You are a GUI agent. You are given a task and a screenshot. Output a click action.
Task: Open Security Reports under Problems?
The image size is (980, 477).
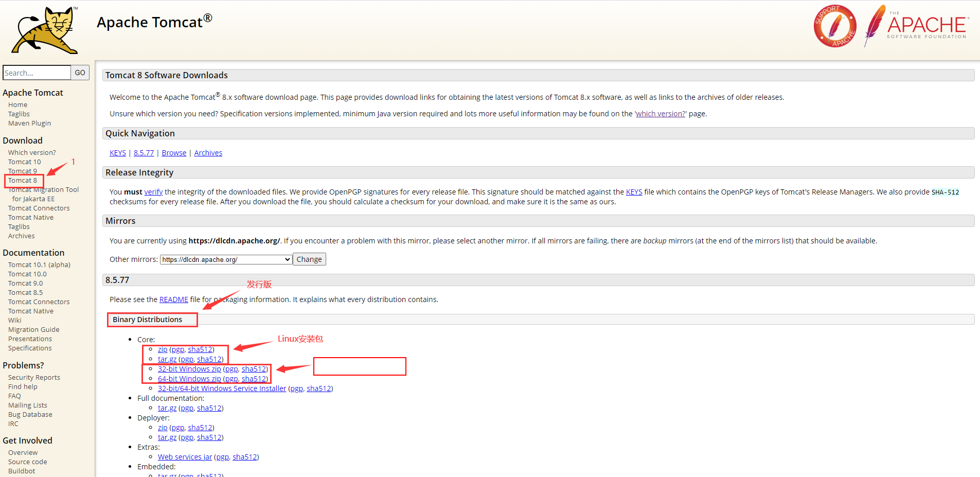point(34,377)
